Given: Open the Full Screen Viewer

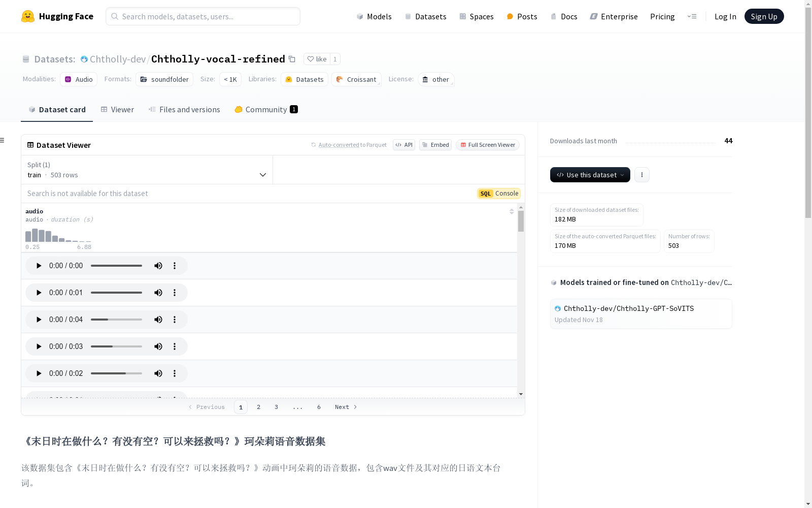Looking at the screenshot, I should pos(488,145).
